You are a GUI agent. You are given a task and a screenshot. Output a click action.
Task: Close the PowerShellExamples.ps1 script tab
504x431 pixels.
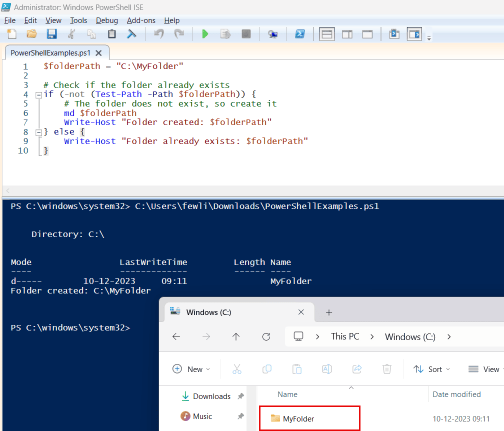(98, 53)
